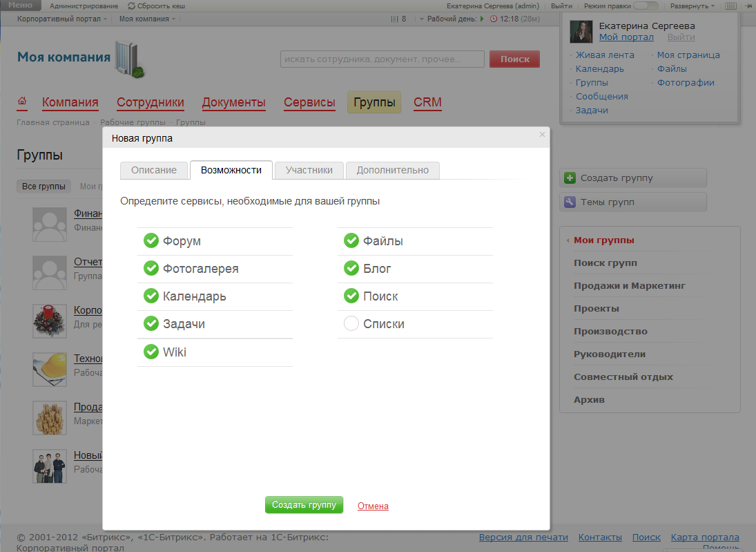The height and width of the screenshot is (552, 756).
Task: Open the Карта портала footer link
Action: point(705,537)
